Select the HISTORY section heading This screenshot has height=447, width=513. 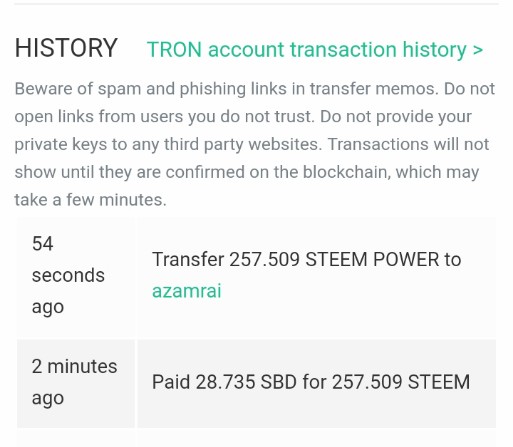[x=66, y=48]
